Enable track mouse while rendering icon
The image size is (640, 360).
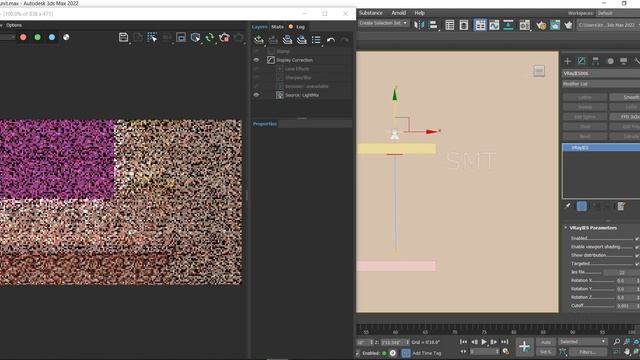click(152, 38)
